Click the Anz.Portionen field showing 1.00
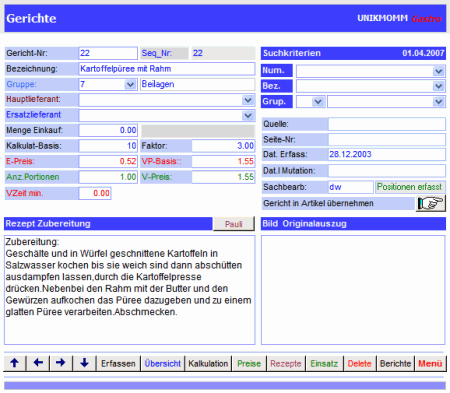The width and height of the screenshot is (450, 393). (x=108, y=177)
